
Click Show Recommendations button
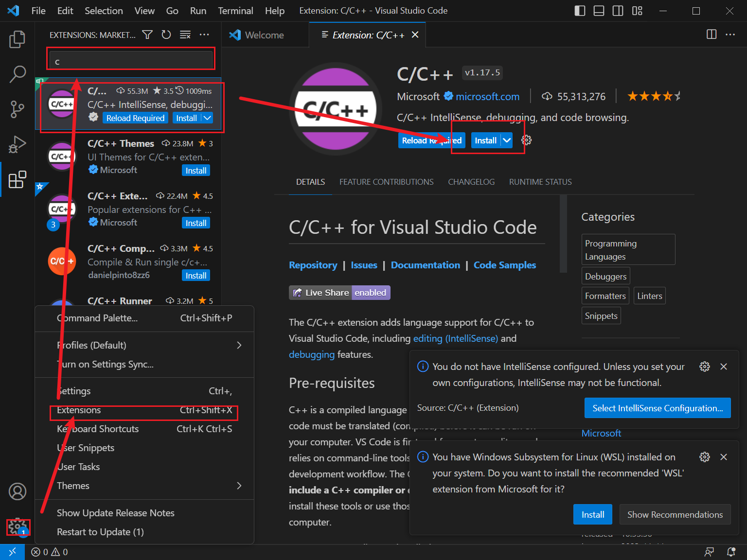coord(675,514)
